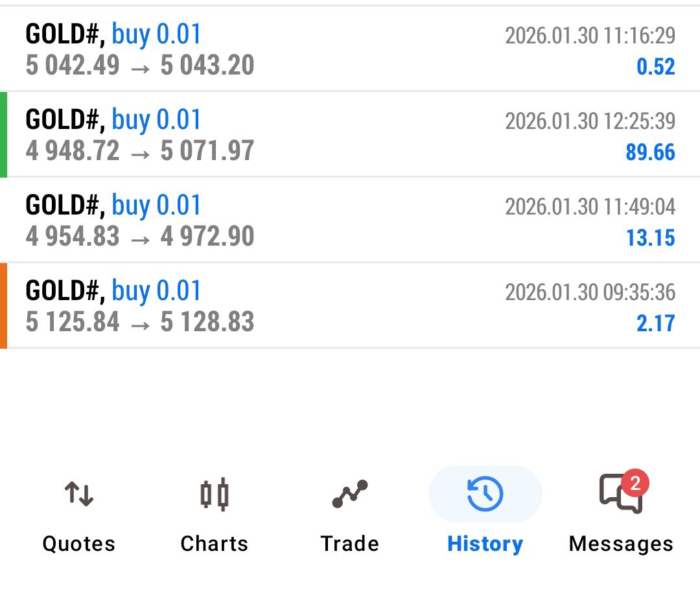Tap the Charts candlestick icon

pyautogui.click(x=214, y=495)
